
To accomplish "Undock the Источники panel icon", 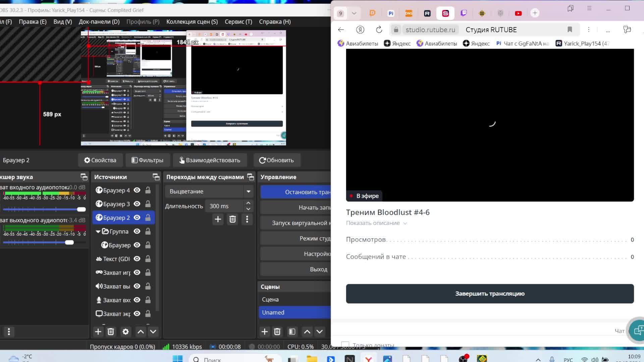I will (x=156, y=177).
